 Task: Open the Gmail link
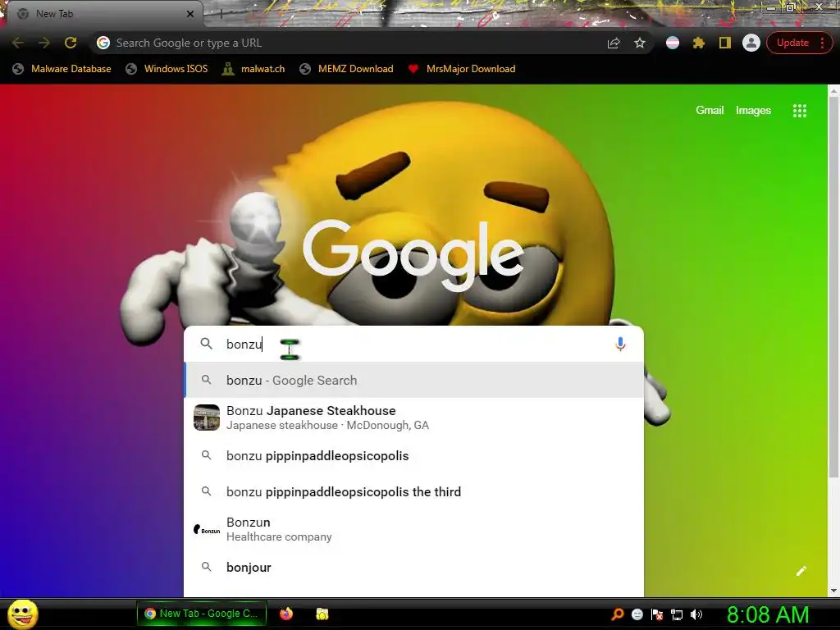click(710, 111)
